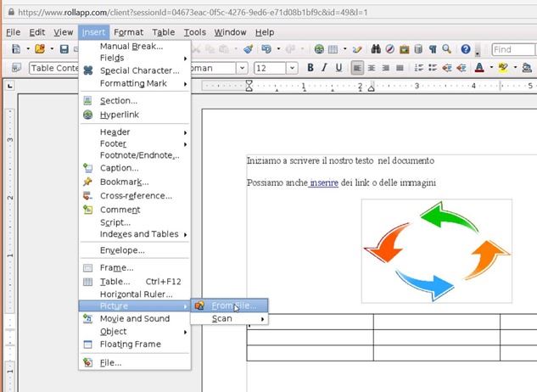The width and height of the screenshot is (537, 392).
Task: Select Manual Break menu entry
Action: coord(135,47)
